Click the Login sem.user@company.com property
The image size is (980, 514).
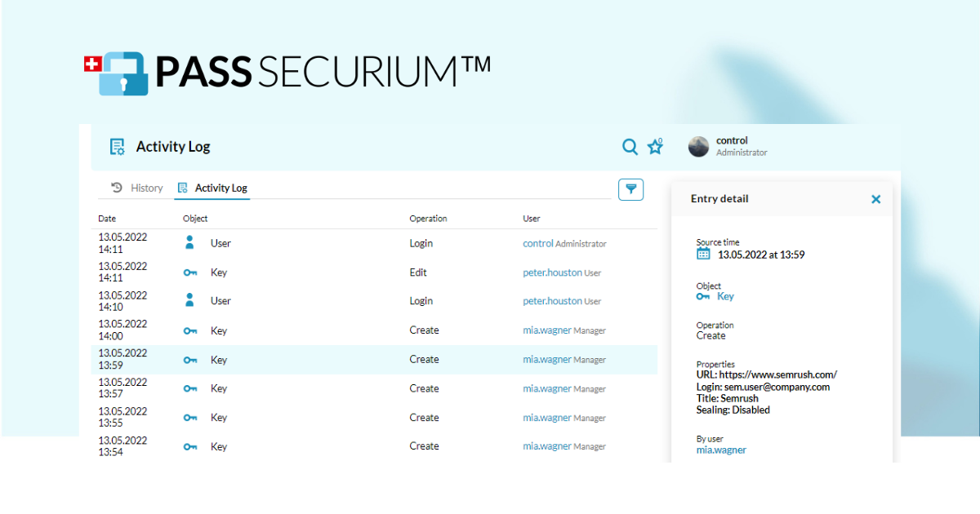763,387
